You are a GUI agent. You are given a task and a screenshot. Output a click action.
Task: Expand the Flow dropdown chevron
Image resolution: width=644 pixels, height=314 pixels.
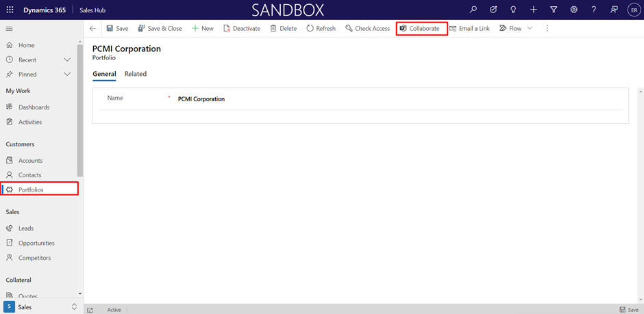click(530, 29)
